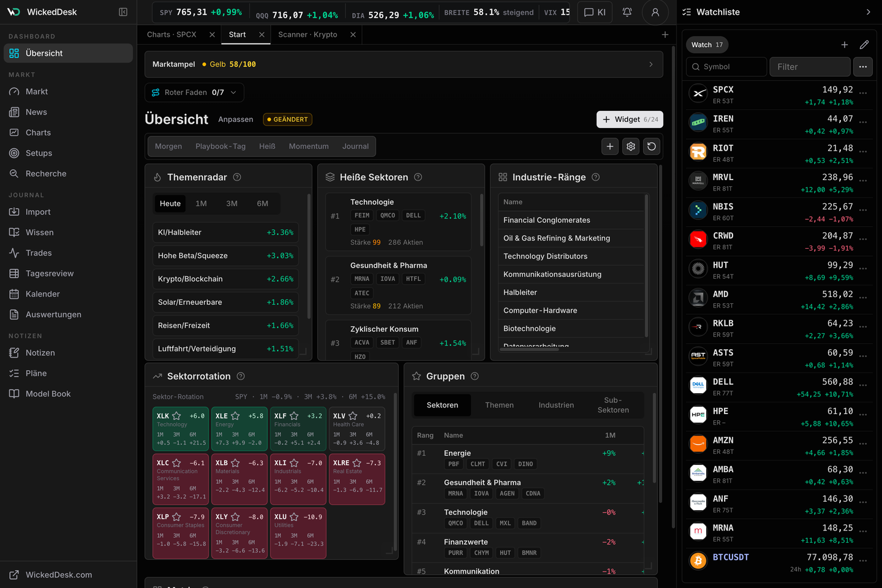Open the News sidebar item
The height and width of the screenshot is (588, 882).
[x=69, y=112]
